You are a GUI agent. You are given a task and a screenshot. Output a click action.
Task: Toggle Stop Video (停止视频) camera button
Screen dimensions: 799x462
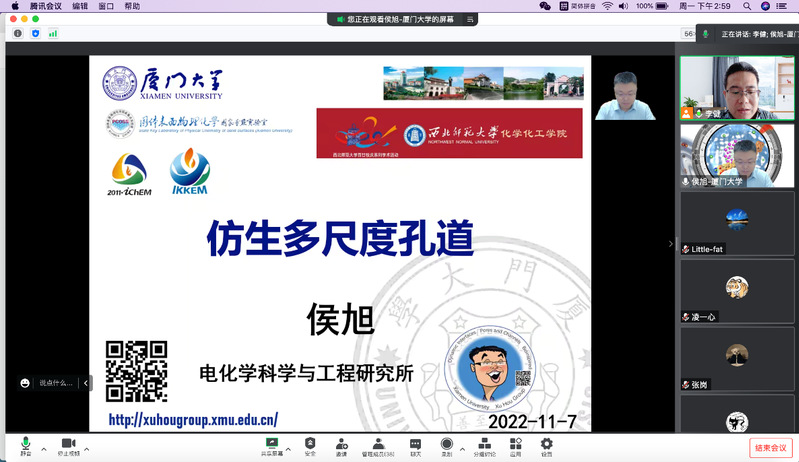68,445
